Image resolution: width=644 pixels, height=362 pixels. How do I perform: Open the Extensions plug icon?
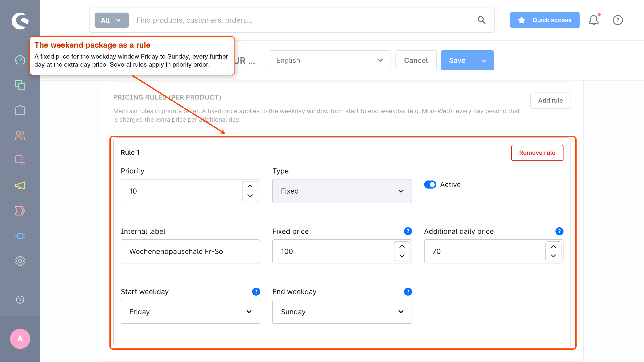click(20, 236)
